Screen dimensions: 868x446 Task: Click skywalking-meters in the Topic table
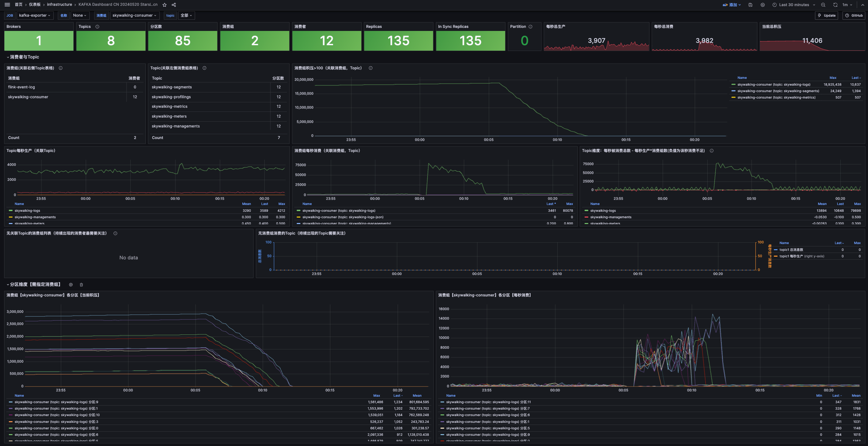click(169, 116)
